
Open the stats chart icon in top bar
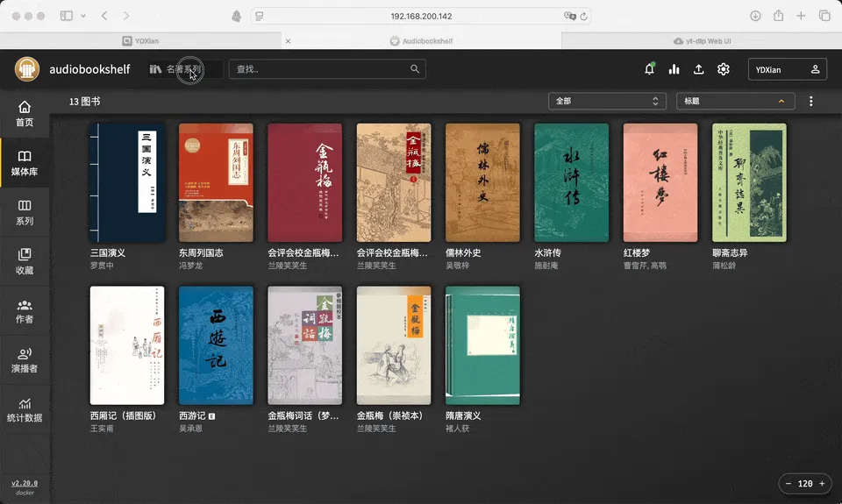pos(674,69)
